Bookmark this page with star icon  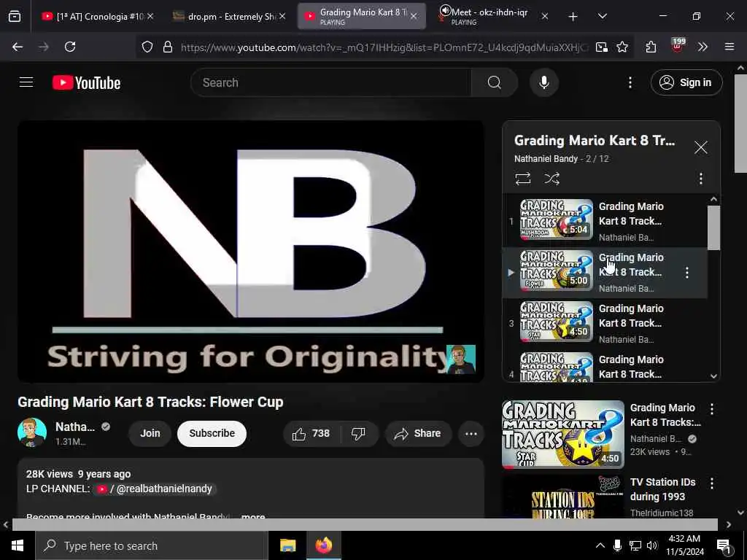(x=622, y=47)
